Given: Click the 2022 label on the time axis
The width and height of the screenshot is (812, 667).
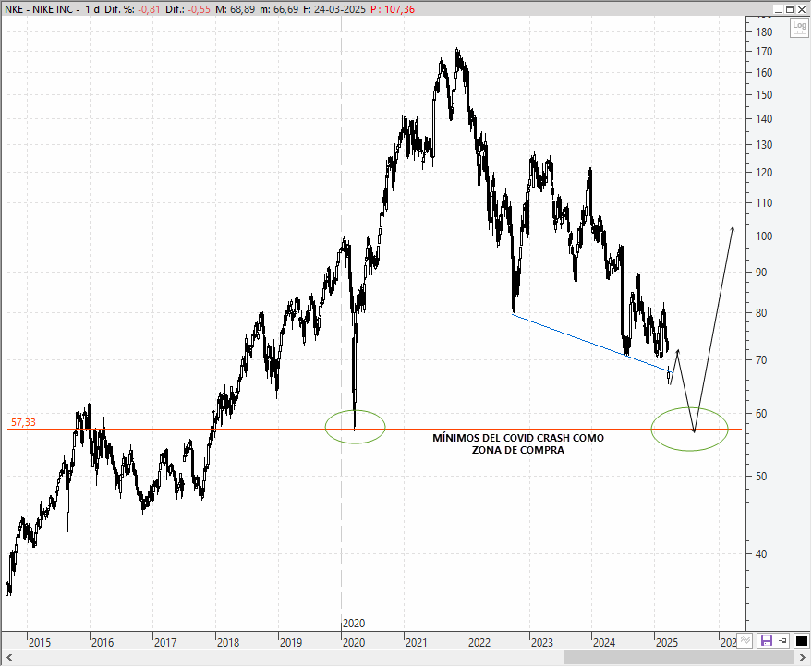Looking at the screenshot, I should (479, 643).
